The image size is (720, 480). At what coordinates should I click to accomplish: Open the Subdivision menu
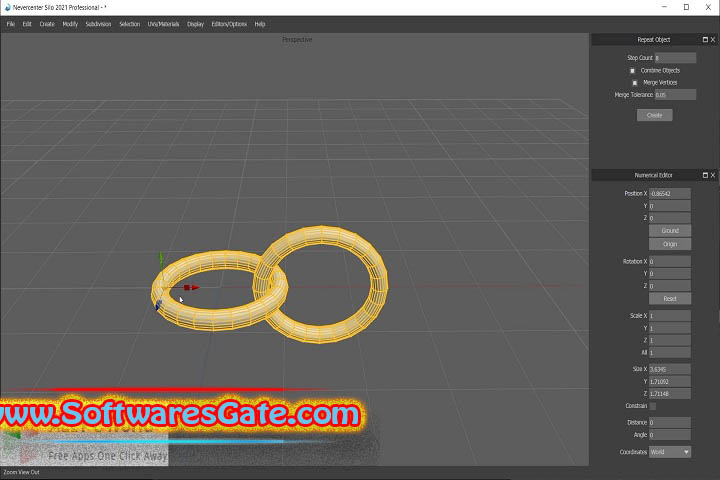click(98, 23)
